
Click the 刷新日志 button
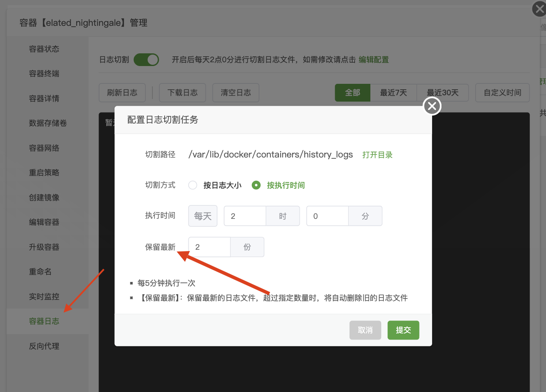coord(122,92)
